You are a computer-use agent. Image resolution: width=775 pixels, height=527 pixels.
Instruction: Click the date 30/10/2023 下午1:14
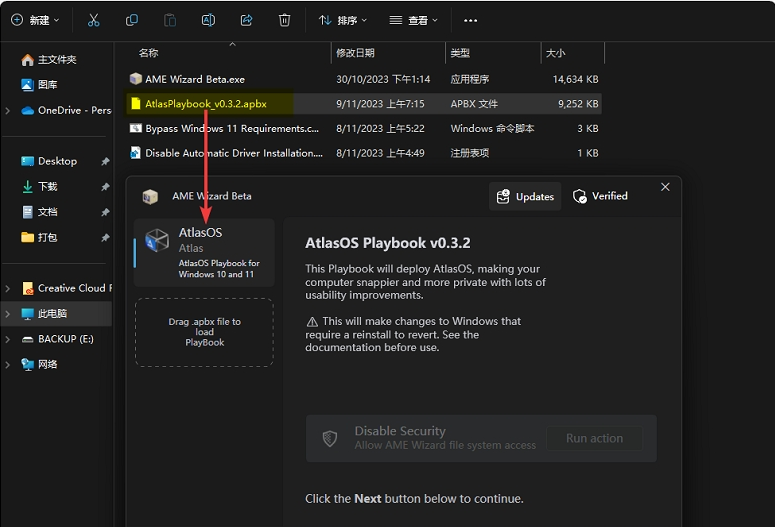(383, 79)
